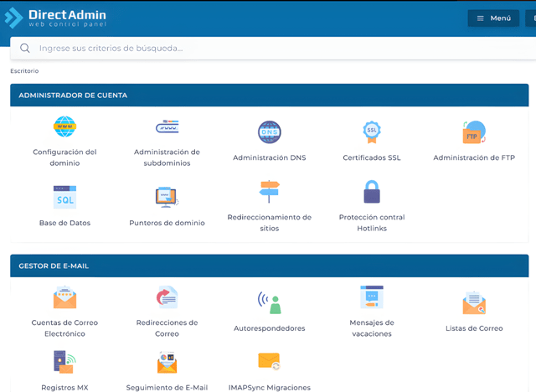Image resolution: width=536 pixels, height=392 pixels.
Task: Open the Seguimiento de E-Mail icon
Action: pyautogui.click(x=167, y=363)
